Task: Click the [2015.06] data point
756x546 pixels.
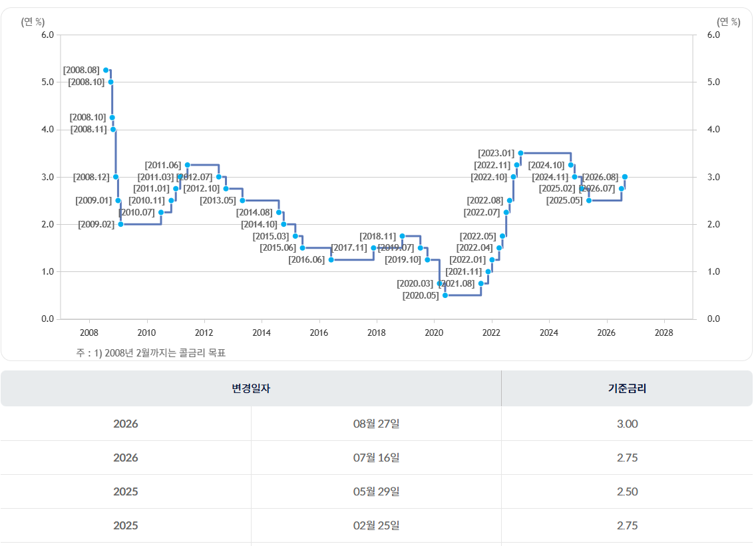Action: click(x=302, y=247)
